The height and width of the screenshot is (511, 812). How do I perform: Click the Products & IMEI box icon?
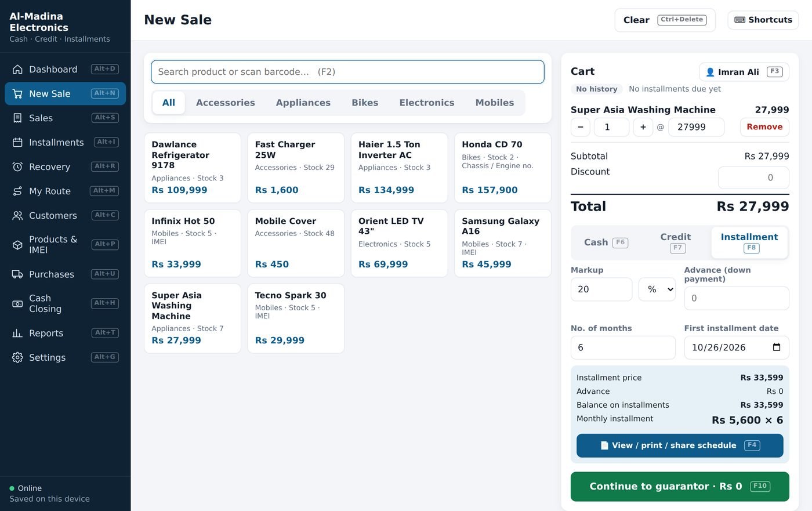click(x=17, y=245)
